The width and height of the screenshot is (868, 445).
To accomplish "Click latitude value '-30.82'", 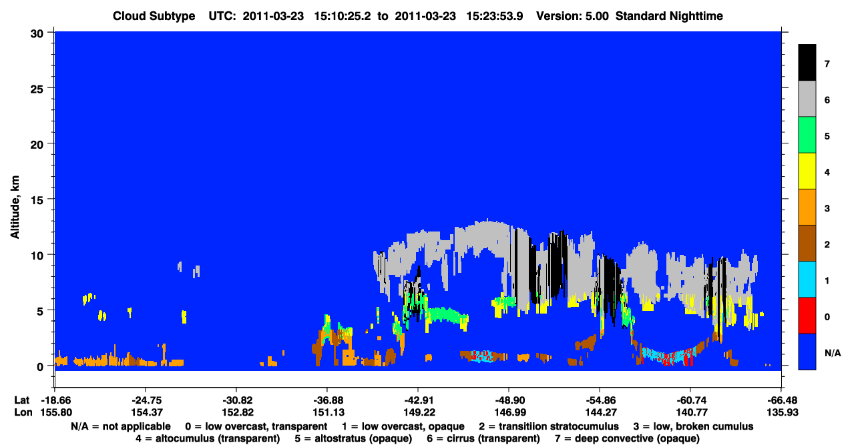I will pyautogui.click(x=236, y=400).
